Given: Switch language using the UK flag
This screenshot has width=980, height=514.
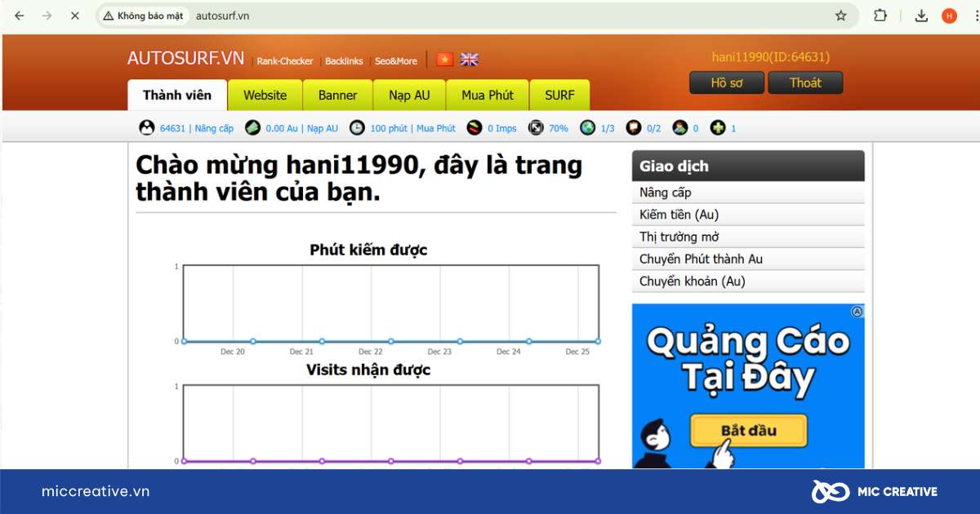Looking at the screenshot, I should (x=469, y=60).
